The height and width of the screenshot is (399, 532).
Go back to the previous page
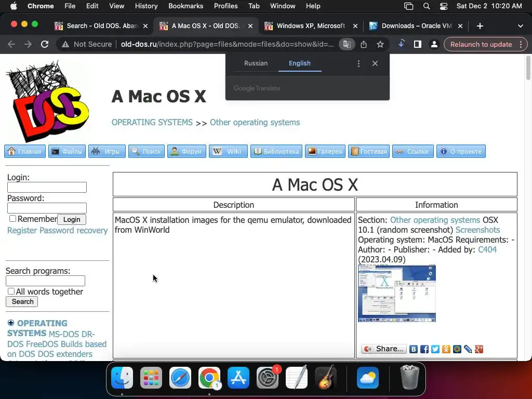coord(11,44)
